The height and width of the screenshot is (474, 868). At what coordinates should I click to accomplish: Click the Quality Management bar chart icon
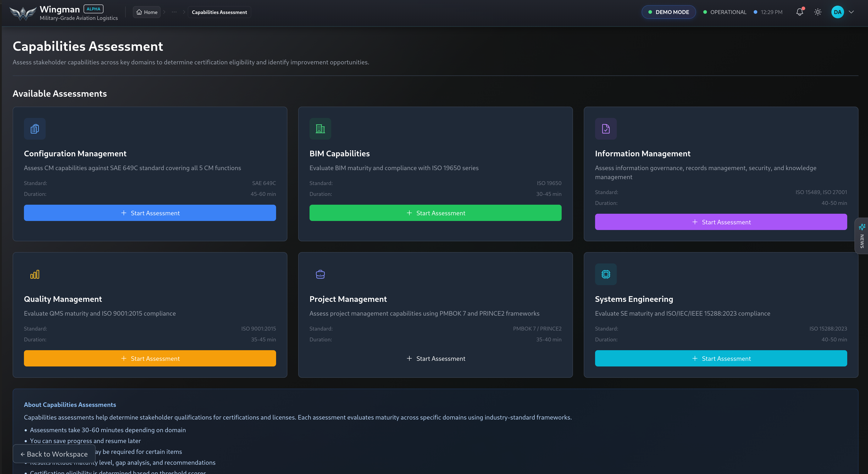[x=35, y=274]
